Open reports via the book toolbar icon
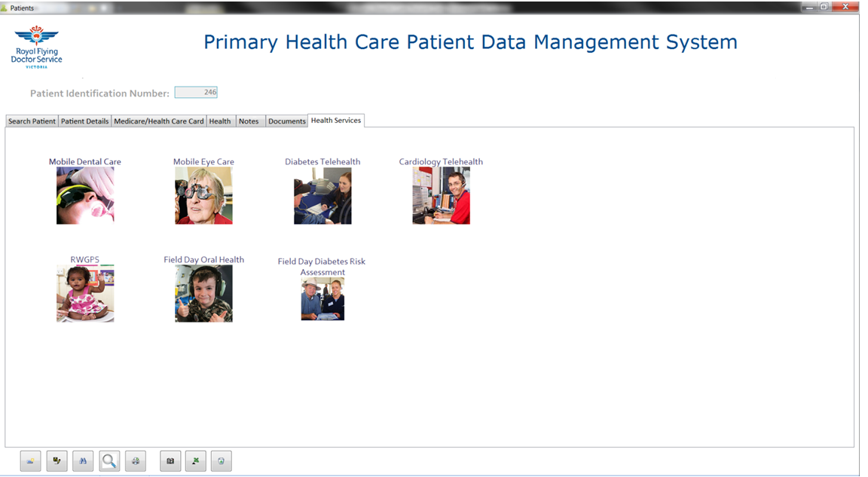The width and height of the screenshot is (868, 477). tap(170, 460)
